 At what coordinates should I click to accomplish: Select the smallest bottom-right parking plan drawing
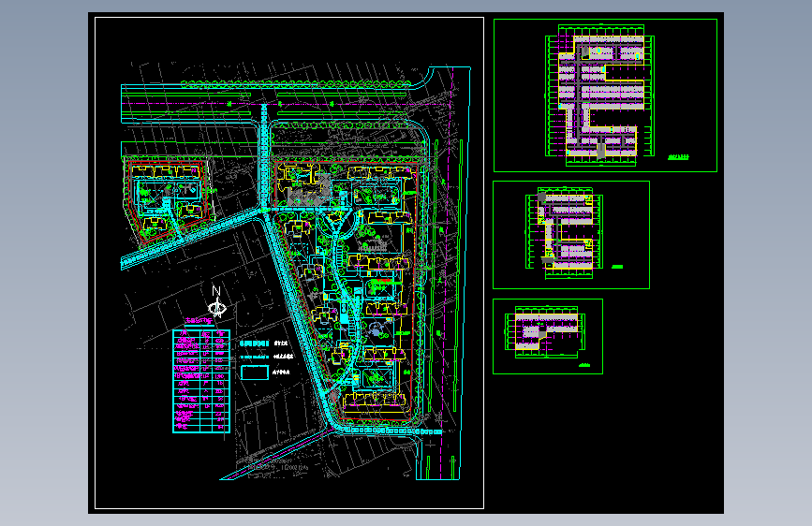(546, 331)
